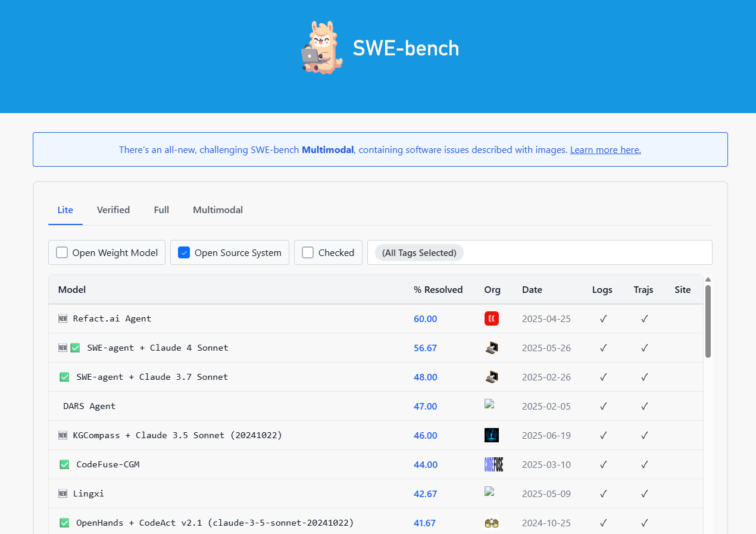Click the DARS Agent model name
This screenshot has height=534, width=756.
89,406
